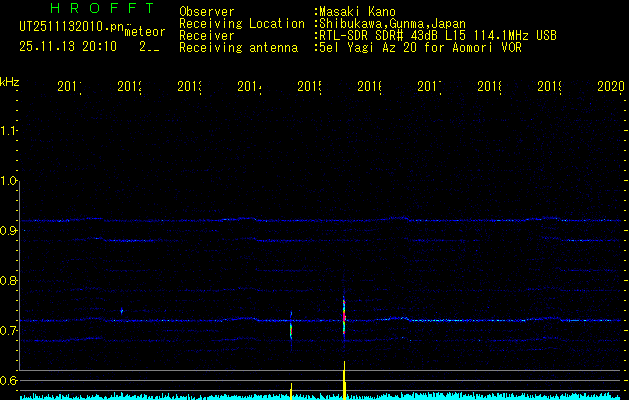Screen dimensions: 629x400
Task: Click the smaller green meteor echo streak
Action: click(291, 327)
